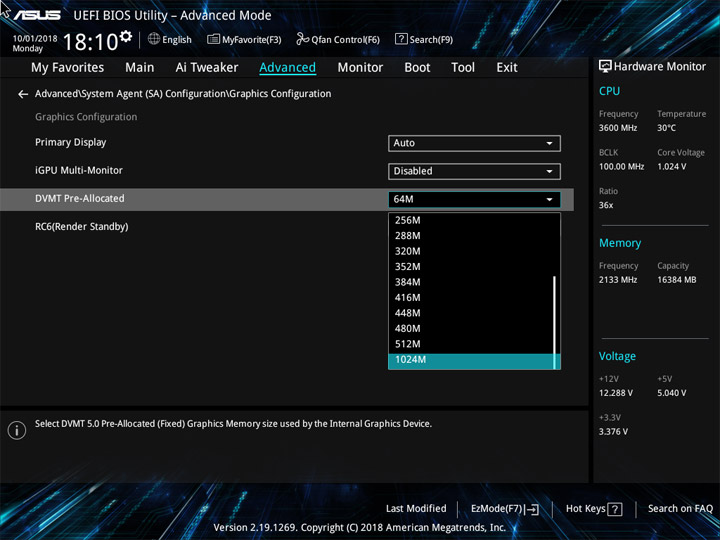This screenshot has width=720, height=540.
Task: Open Qfan Control(F6)
Action: [x=338, y=39]
